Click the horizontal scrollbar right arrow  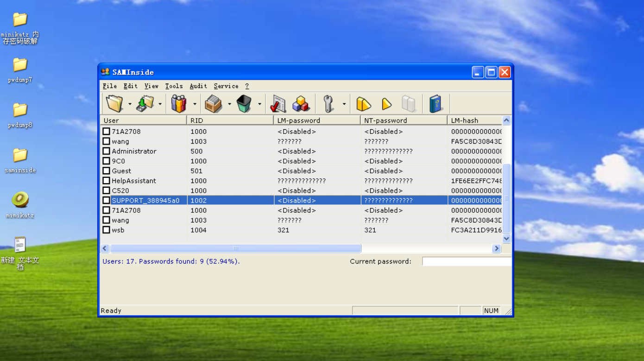pos(496,248)
